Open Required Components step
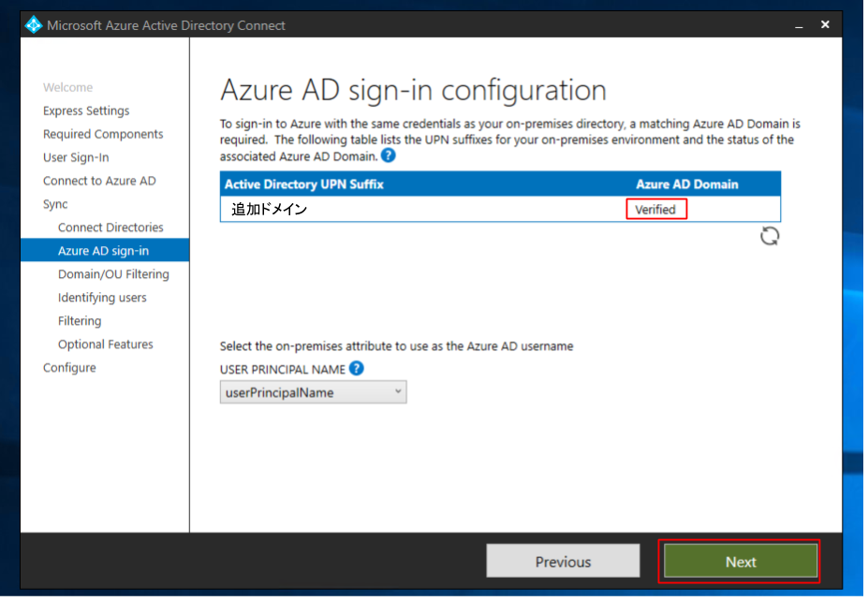The height and width of the screenshot is (601, 868). (104, 135)
